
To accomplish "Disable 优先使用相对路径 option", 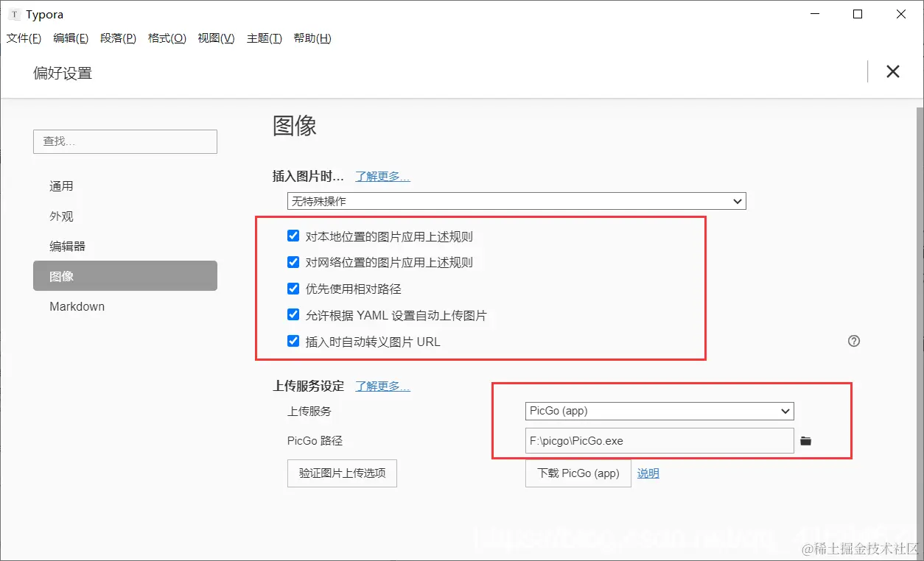I will pyautogui.click(x=293, y=289).
